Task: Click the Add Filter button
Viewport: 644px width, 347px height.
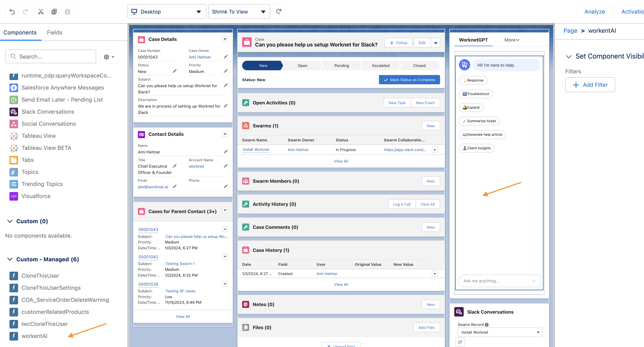Action: [590, 85]
